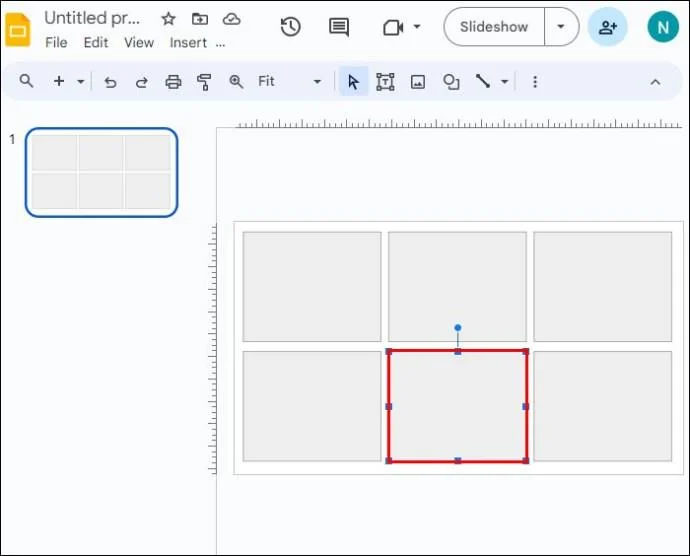Select the top-left rectangle on slide
The image size is (690, 556).
coord(312,287)
